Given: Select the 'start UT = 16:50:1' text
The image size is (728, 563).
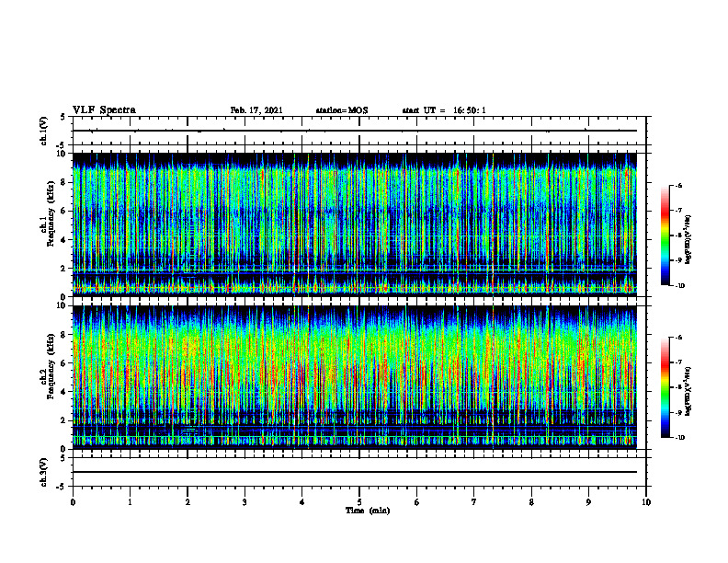Looking at the screenshot, I should (x=444, y=110).
